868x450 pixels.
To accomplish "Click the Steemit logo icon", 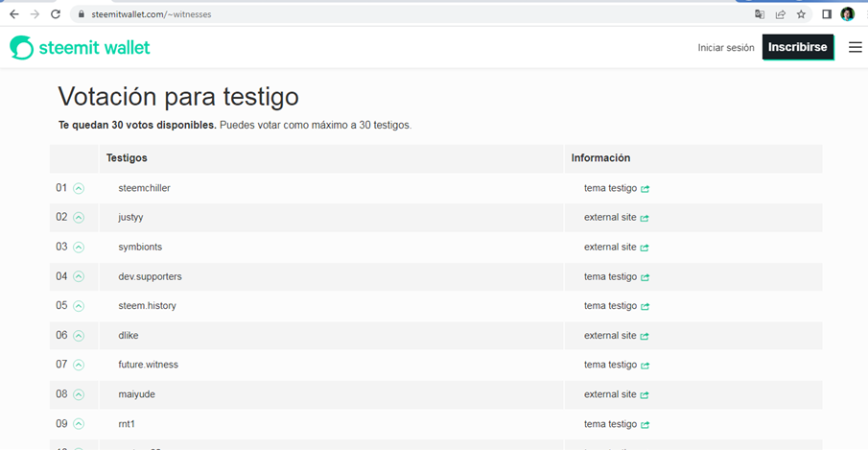I will pyautogui.click(x=22, y=48).
